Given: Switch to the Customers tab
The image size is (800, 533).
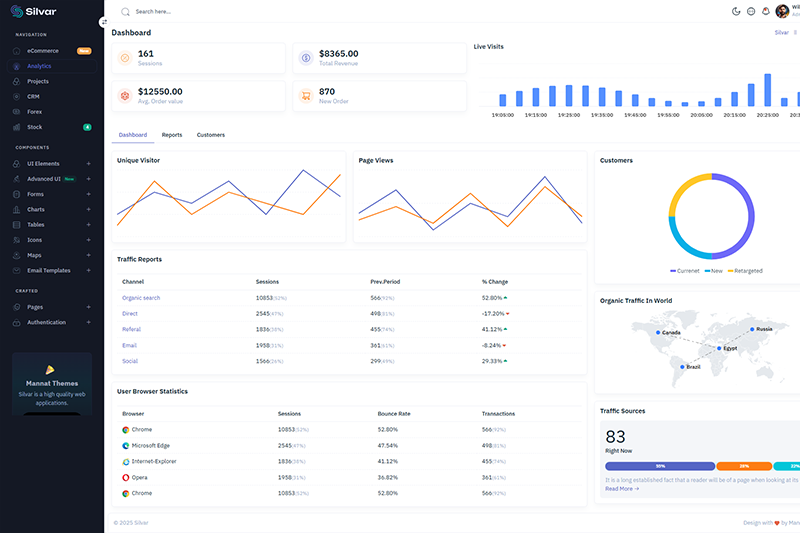Looking at the screenshot, I should click(x=210, y=135).
